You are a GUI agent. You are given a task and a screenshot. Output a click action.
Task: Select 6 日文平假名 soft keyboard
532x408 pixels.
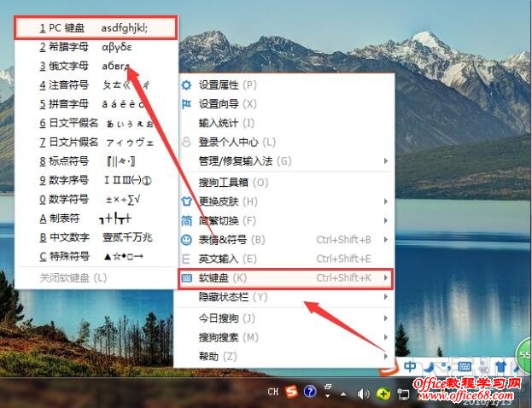point(96,123)
